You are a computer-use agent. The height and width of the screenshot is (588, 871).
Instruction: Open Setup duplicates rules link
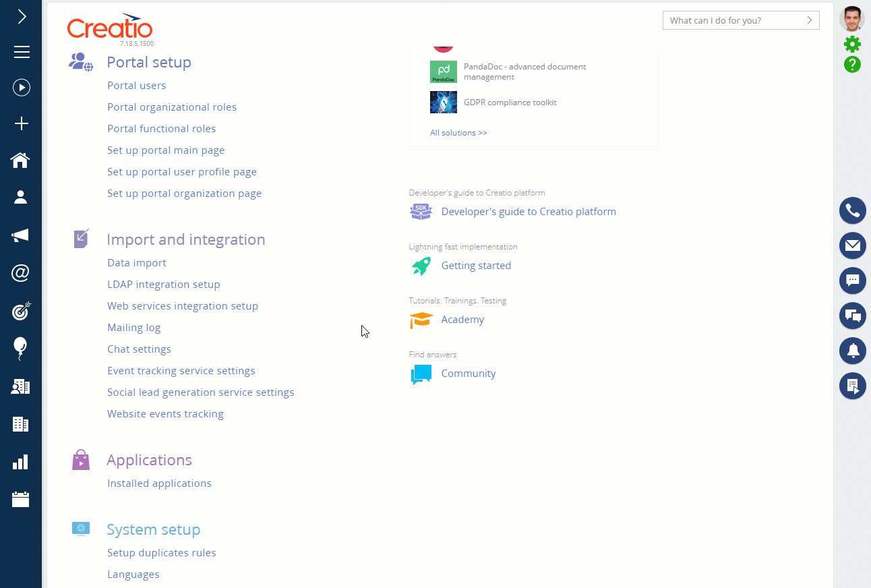click(x=162, y=553)
